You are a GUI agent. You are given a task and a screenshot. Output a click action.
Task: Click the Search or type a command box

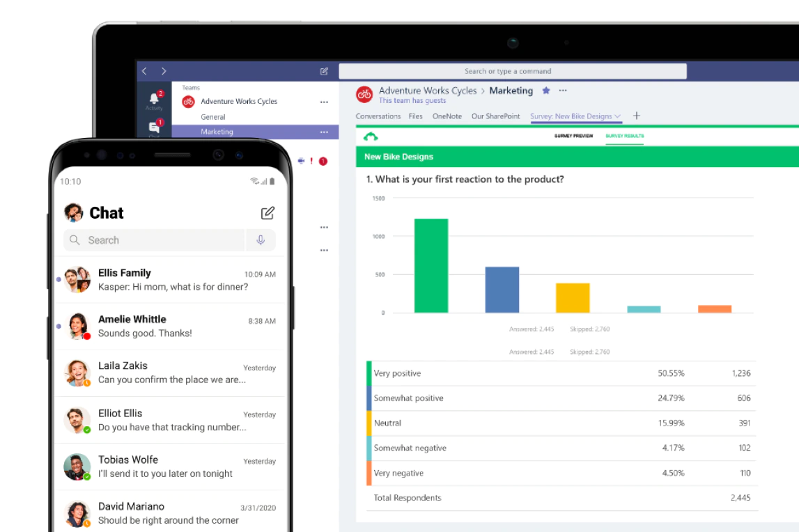512,71
